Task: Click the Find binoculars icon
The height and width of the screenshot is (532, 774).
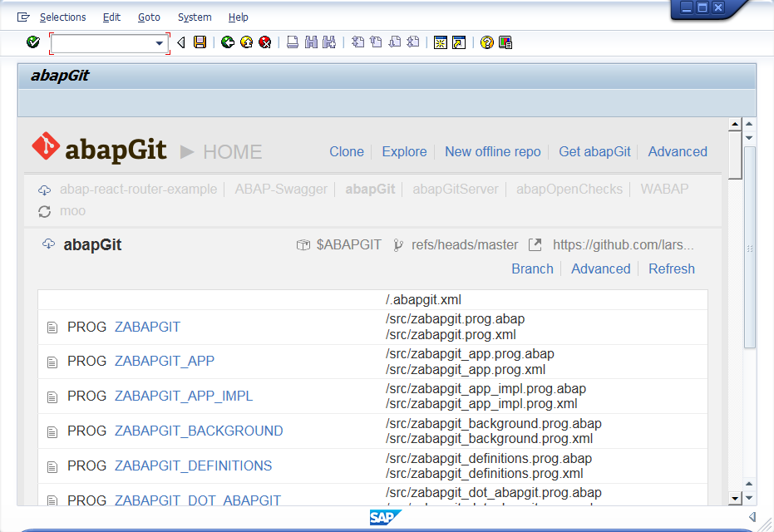Action: tap(311, 42)
